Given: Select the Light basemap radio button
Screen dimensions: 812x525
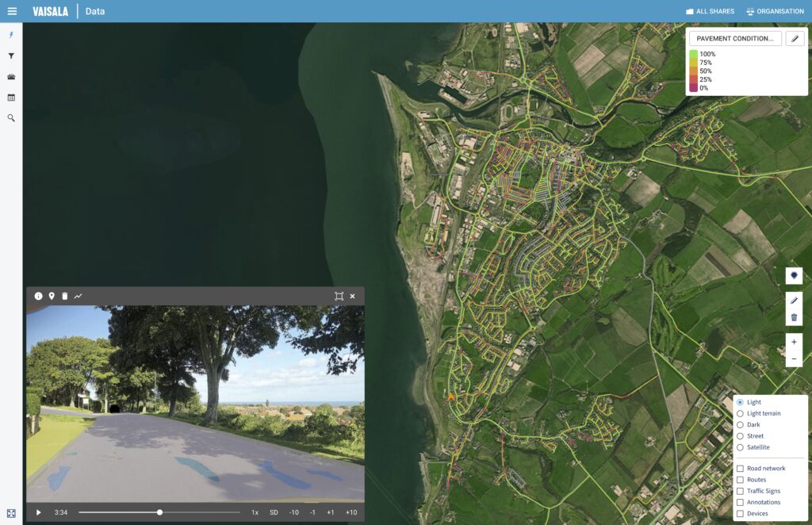Looking at the screenshot, I should [740, 402].
